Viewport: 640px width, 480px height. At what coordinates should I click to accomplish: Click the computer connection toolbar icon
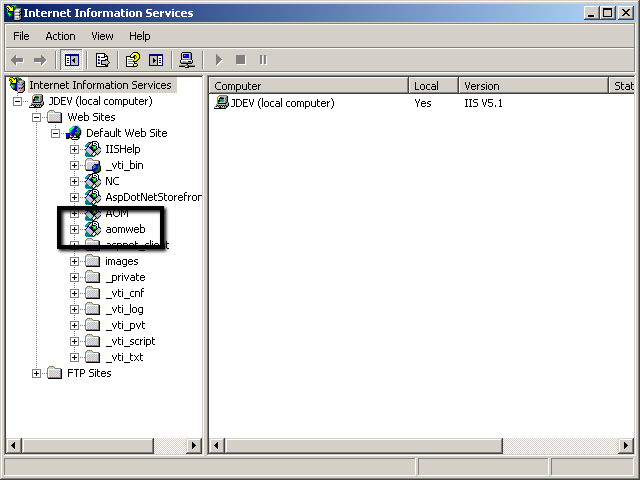(x=186, y=60)
